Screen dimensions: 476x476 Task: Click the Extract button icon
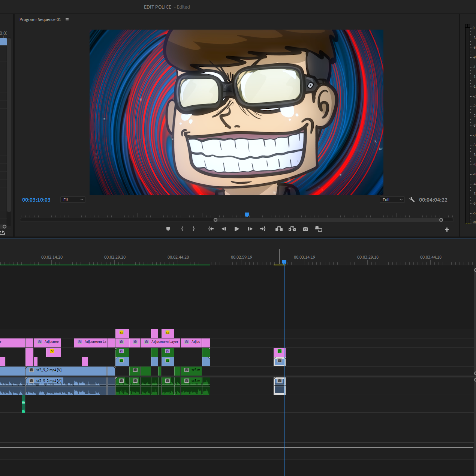pos(292,229)
